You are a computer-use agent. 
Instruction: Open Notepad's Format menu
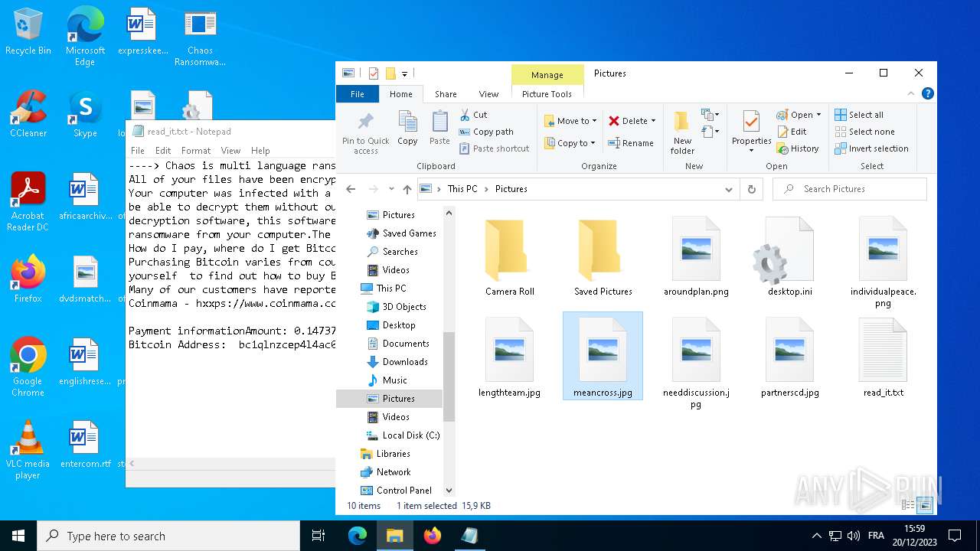click(196, 151)
